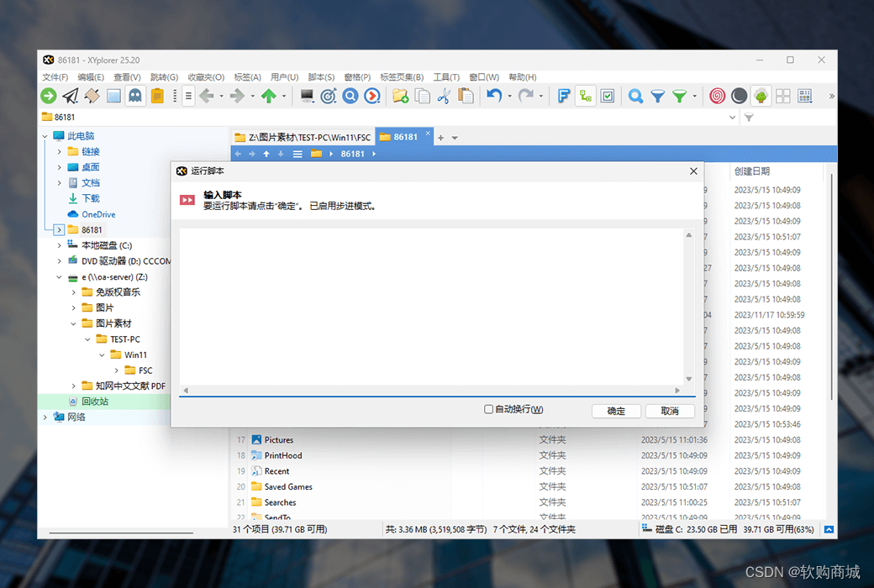Expand the toolbar overflow chevron

[x=831, y=96]
